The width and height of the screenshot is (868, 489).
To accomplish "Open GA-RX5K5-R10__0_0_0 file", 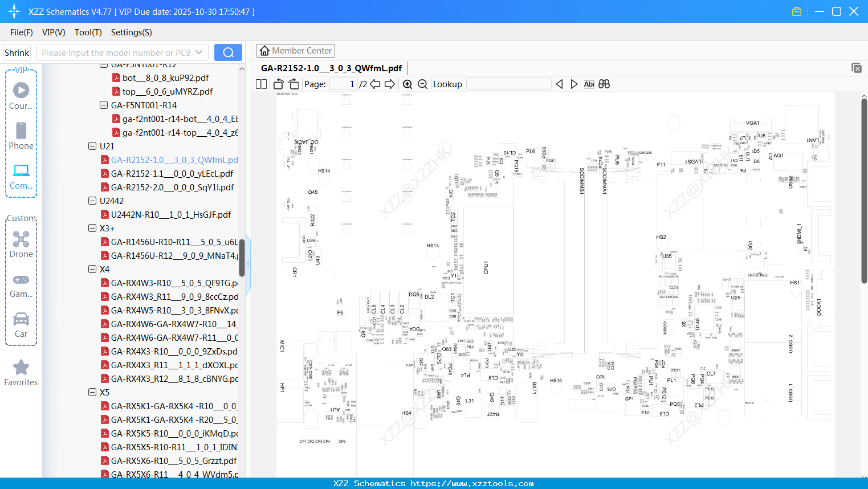I will point(174,433).
